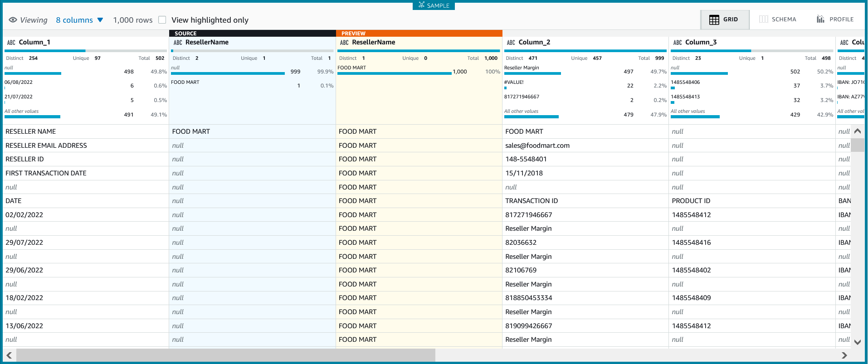
Task: Click the scroll right arrow
Action: [x=844, y=355]
